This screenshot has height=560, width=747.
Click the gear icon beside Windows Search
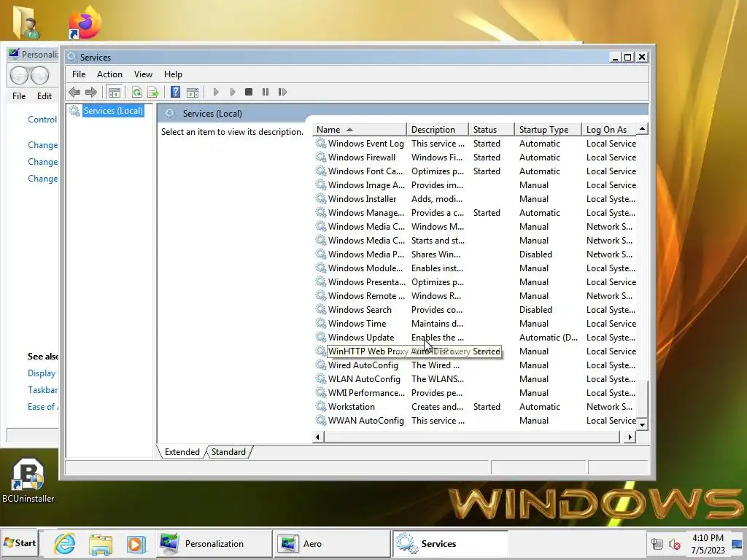click(321, 309)
